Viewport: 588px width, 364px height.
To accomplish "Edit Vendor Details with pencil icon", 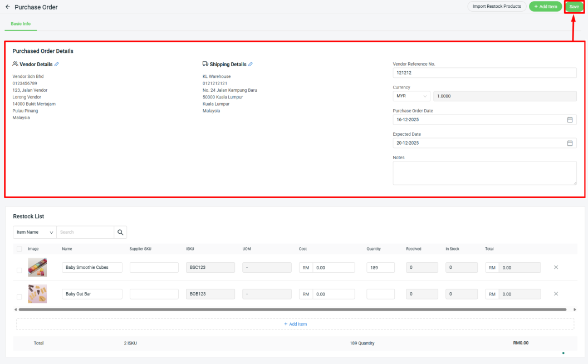I will [x=57, y=65].
